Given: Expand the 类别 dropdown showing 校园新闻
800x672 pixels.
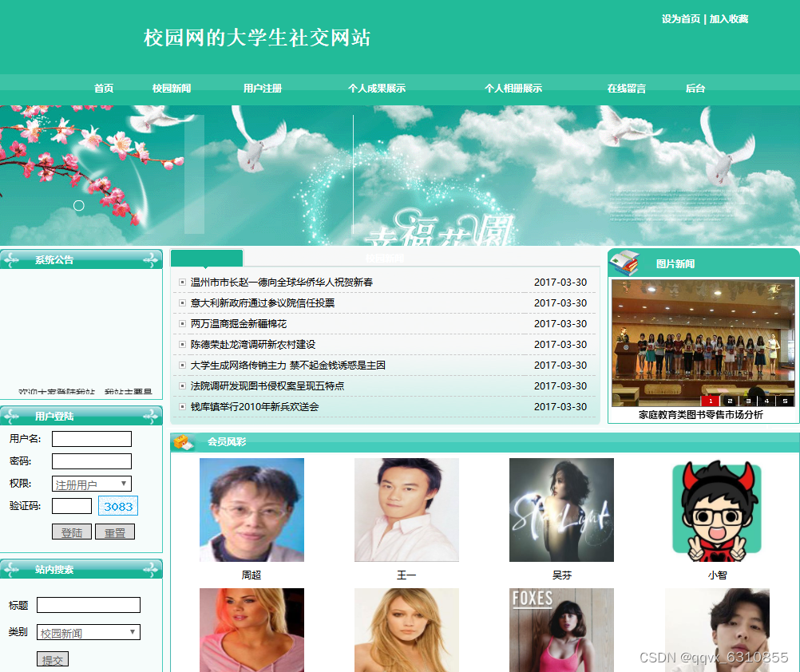Looking at the screenshot, I should click(x=89, y=632).
